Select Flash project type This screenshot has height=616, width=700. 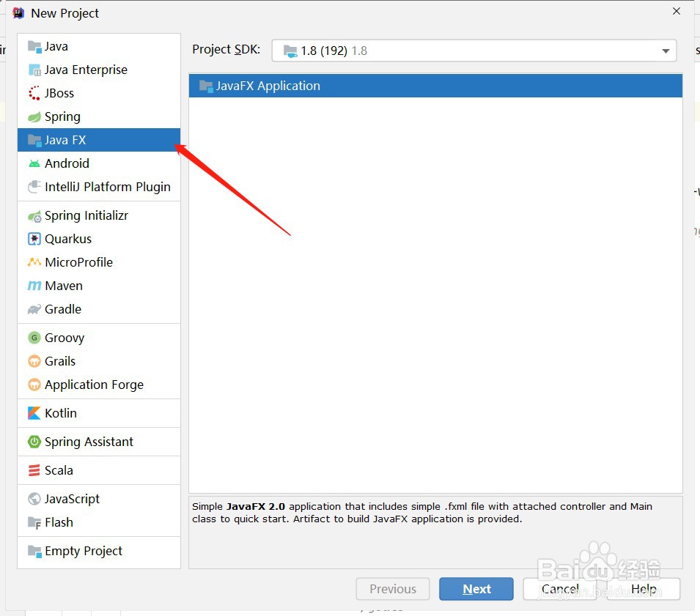coord(99,522)
